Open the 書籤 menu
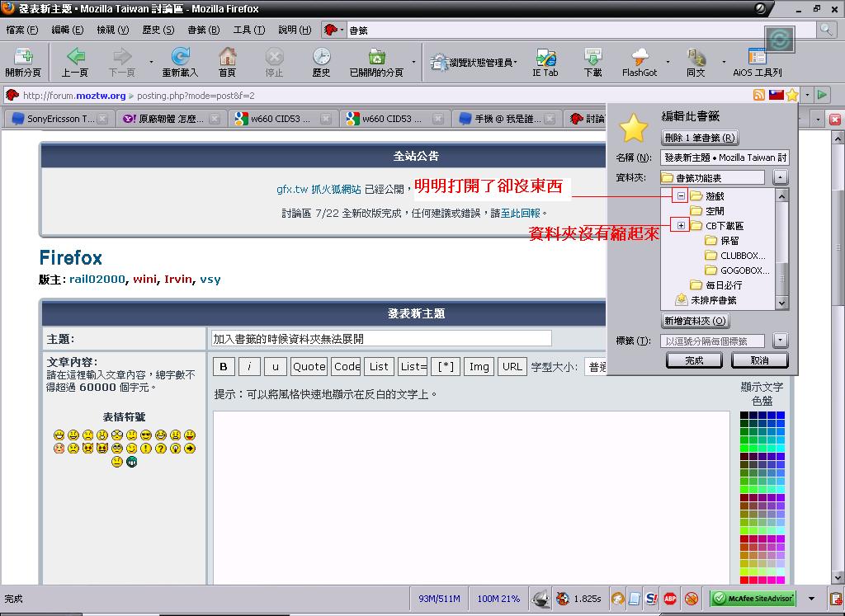 203,30
